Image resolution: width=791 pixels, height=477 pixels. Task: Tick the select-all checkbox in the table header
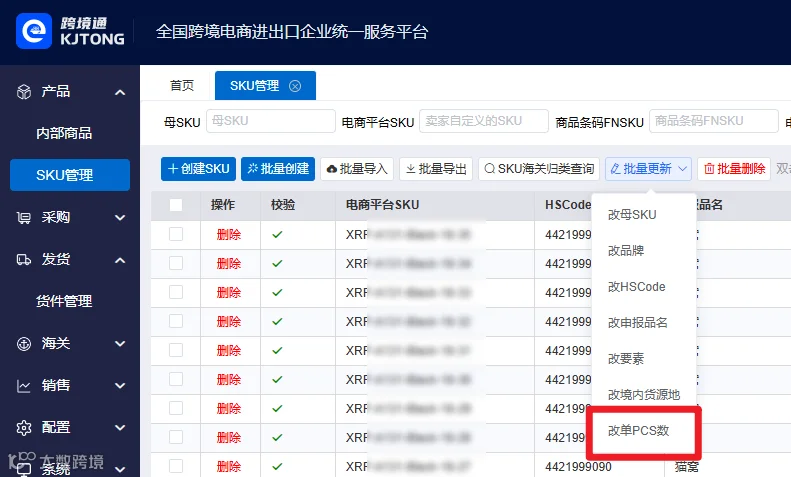point(176,205)
